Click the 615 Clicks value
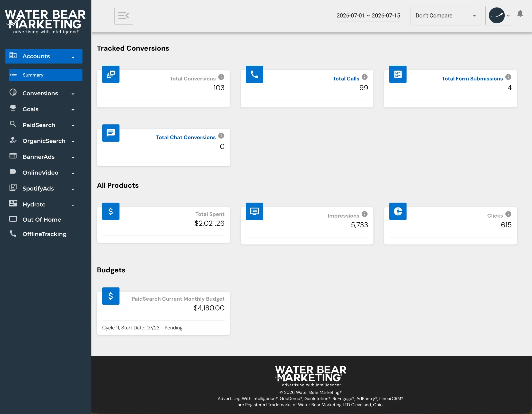Screen dimensions: 532x414 click(506, 225)
